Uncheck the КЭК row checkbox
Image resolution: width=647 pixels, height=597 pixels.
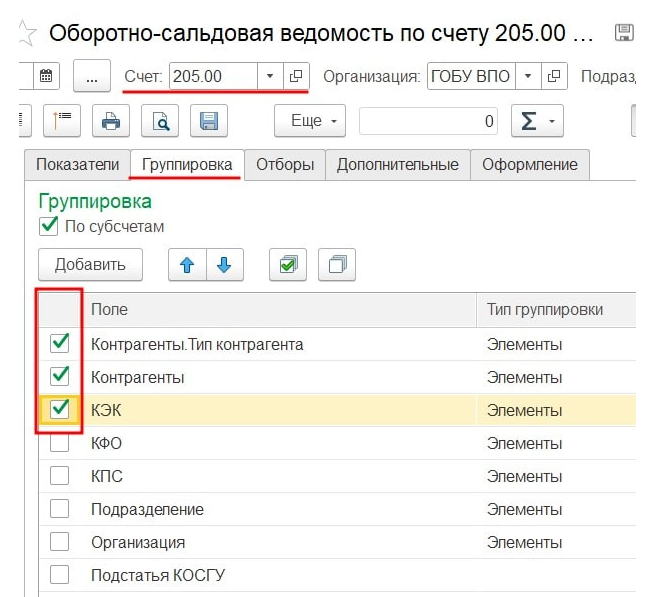[59, 410]
